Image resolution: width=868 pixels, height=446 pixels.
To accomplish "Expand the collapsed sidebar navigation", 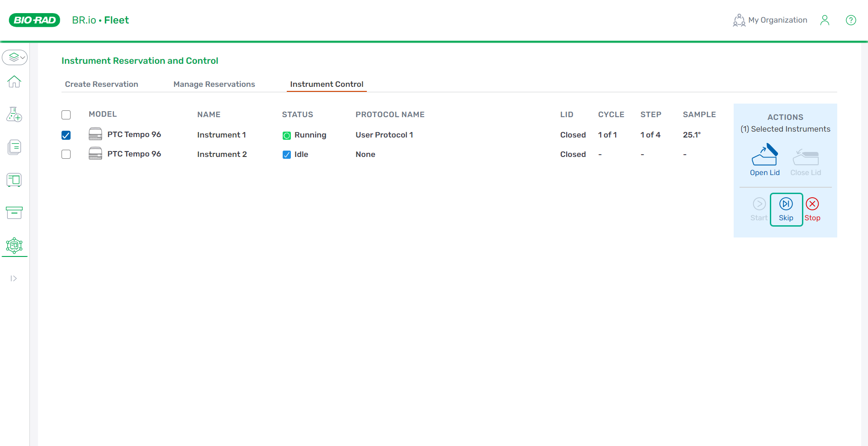I will (x=14, y=279).
